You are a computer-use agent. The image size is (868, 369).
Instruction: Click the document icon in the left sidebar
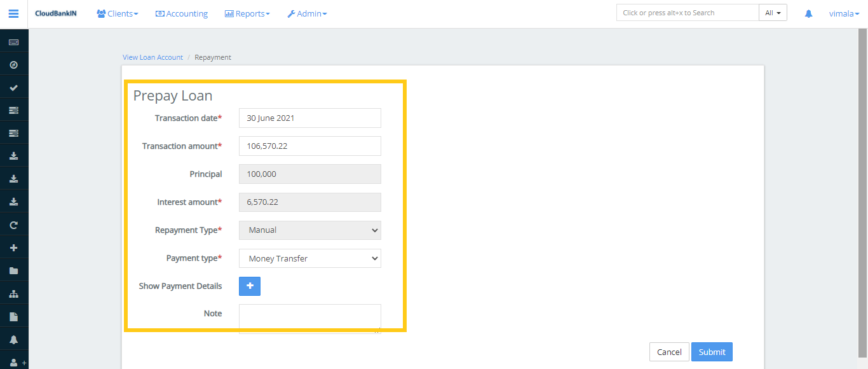click(x=14, y=316)
